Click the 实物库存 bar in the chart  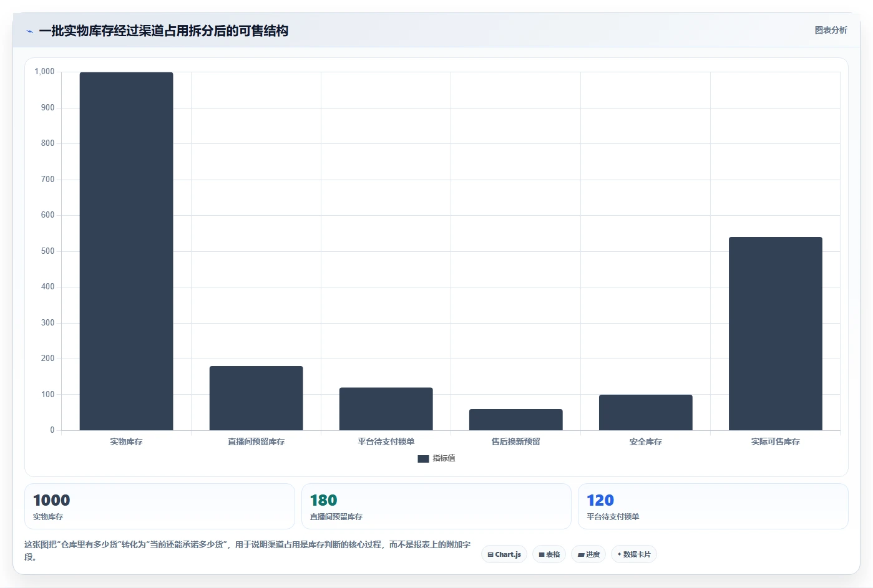pyautogui.click(x=126, y=251)
